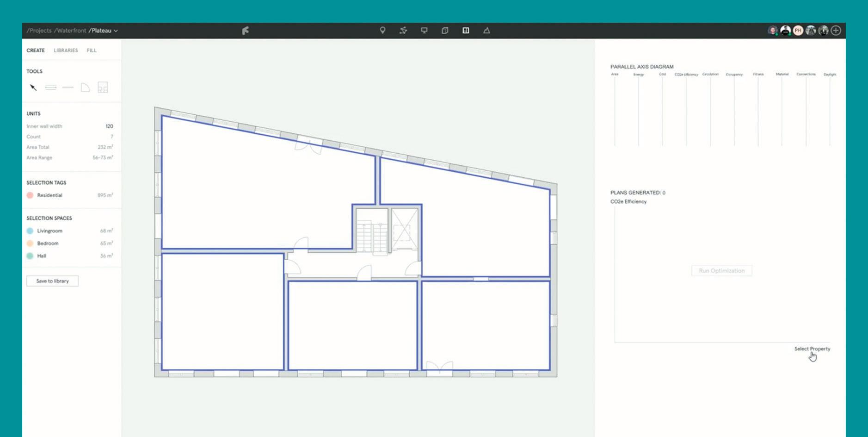
Task: Open the site massing icon next to pin
Action: pyautogui.click(x=403, y=31)
